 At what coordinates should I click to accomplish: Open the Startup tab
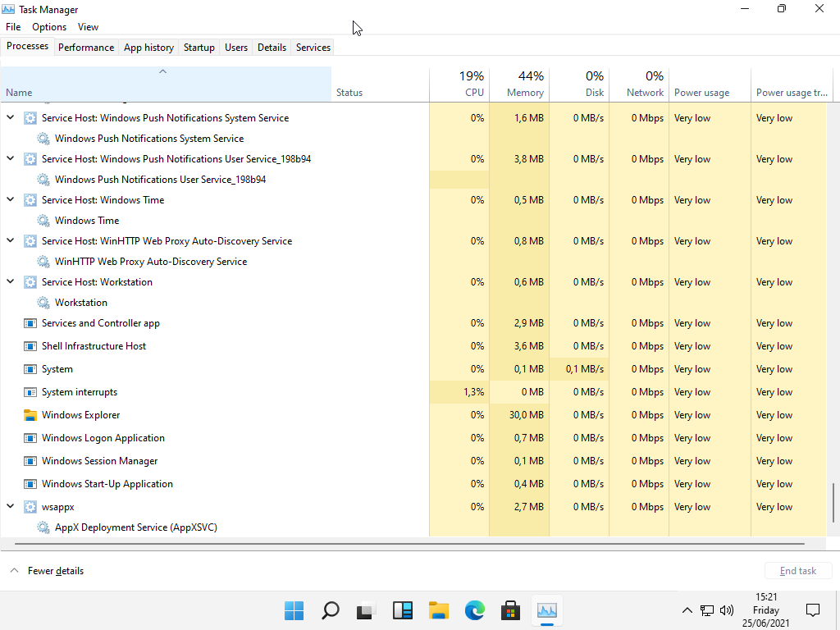click(199, 48)
